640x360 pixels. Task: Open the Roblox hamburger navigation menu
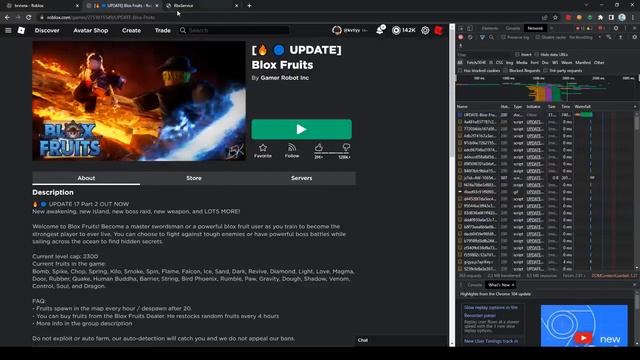pyautogui.click(x=8, y=30)
